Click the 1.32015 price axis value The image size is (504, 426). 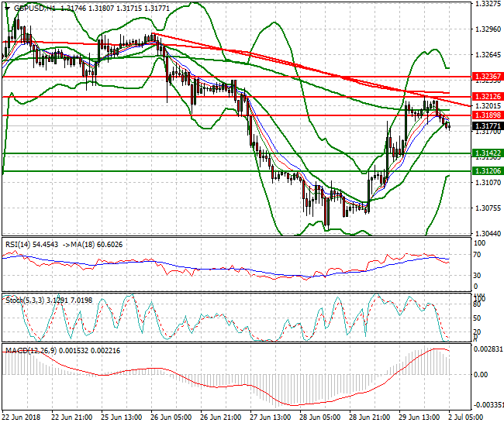[488, 106]
